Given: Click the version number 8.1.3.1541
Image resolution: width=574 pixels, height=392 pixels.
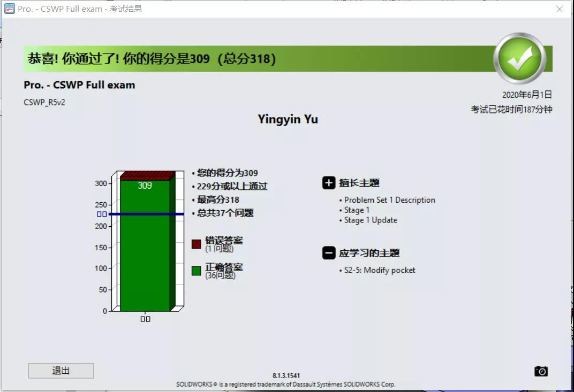Looking at the screenshot, I should coord(286,376).
